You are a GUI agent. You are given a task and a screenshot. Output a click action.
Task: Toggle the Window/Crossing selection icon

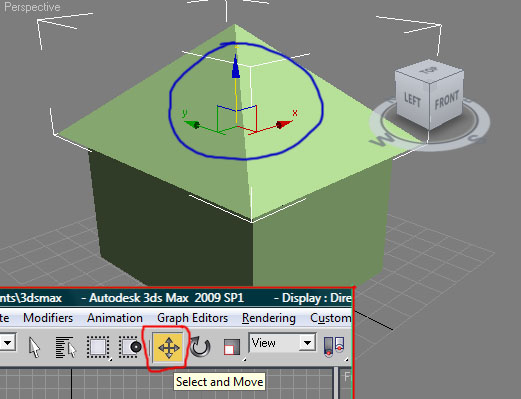[x=130, y=347]
